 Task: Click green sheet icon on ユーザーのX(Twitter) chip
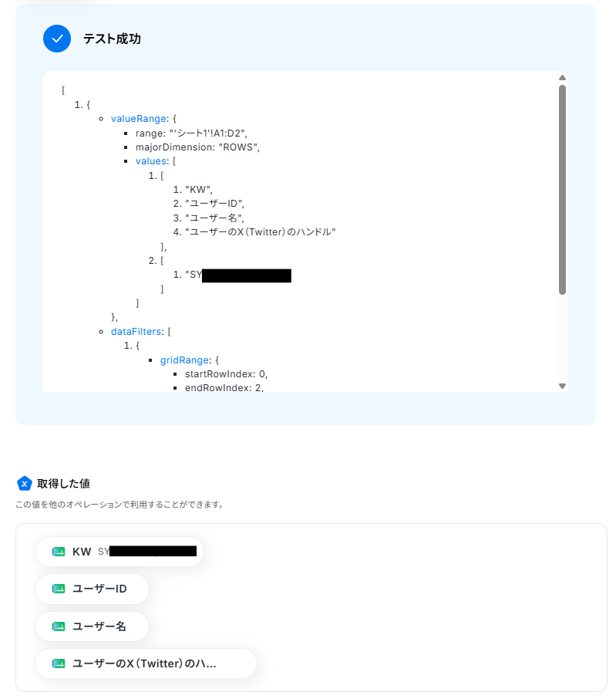tap(59, 664)
